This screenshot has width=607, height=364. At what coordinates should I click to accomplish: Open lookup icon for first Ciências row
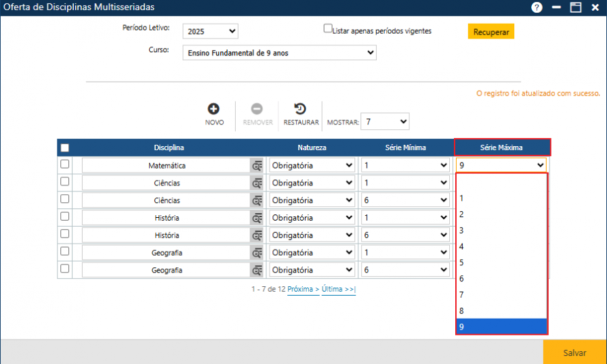click(x=257, y=183)
